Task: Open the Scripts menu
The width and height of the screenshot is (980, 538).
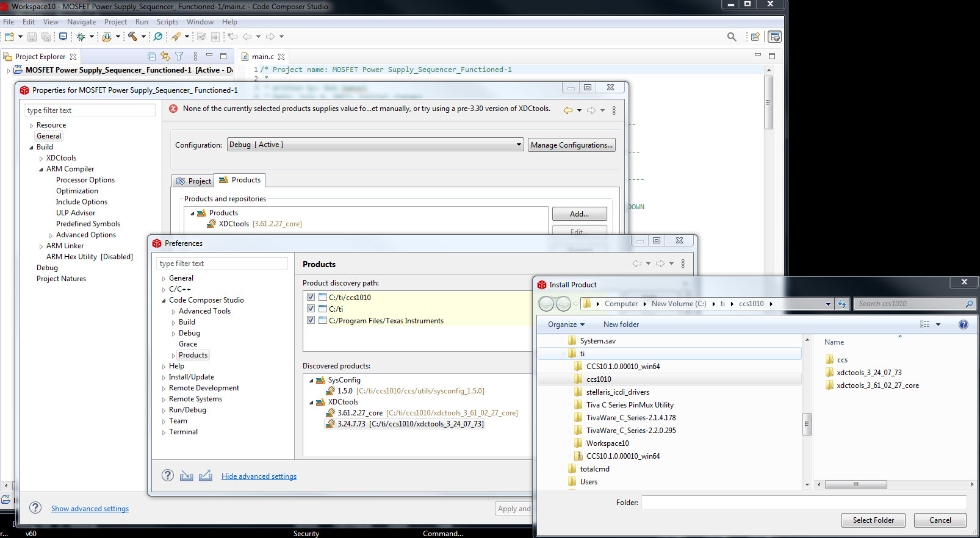Action: (167, 21)
